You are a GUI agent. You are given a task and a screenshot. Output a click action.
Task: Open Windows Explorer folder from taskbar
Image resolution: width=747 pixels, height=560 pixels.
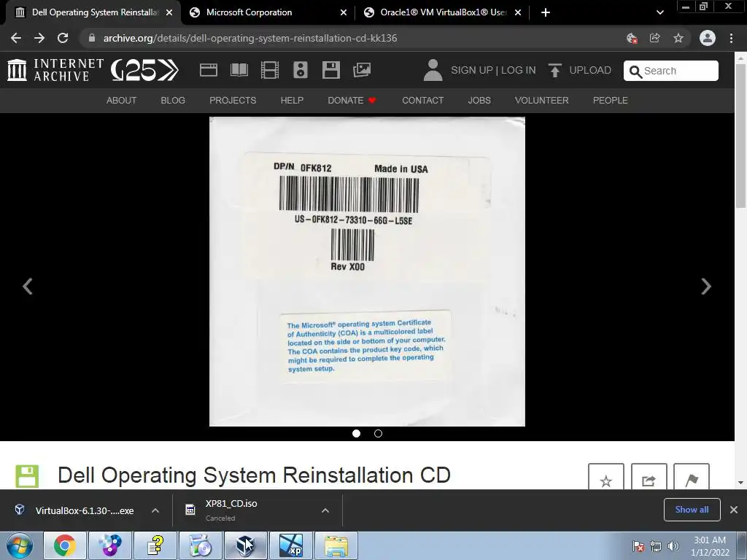tap(336, 545)
